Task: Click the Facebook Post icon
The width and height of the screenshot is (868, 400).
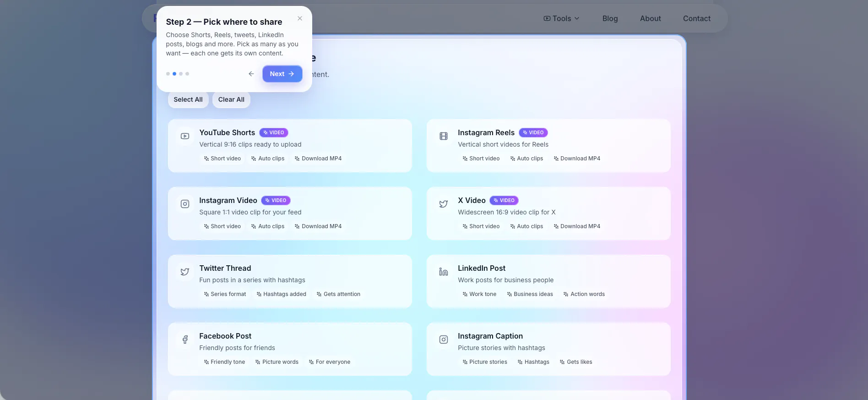Action: [185, 340]
